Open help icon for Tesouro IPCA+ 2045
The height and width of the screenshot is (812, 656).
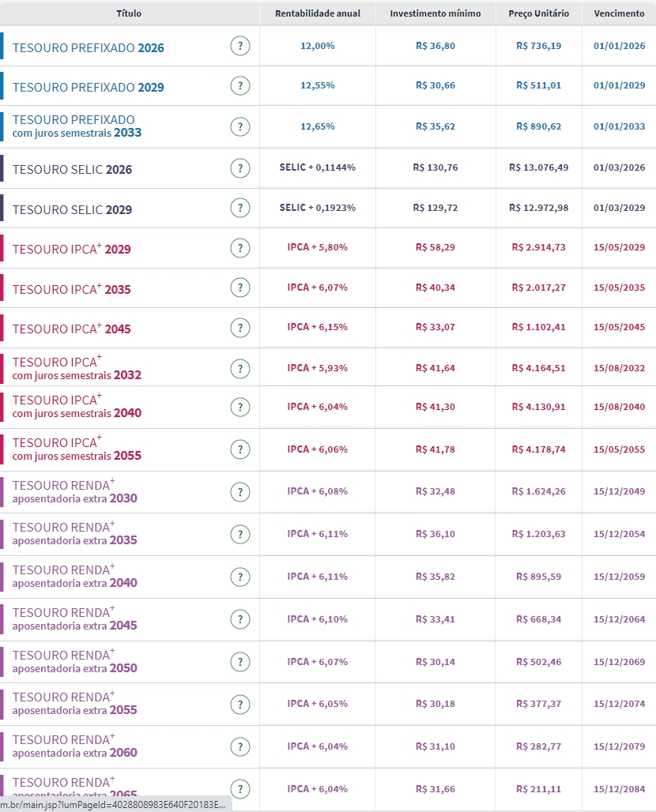pos(240,328)
